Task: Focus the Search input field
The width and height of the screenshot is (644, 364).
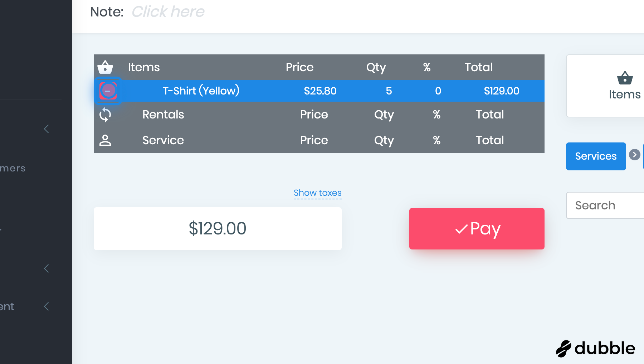Action: 605,205
